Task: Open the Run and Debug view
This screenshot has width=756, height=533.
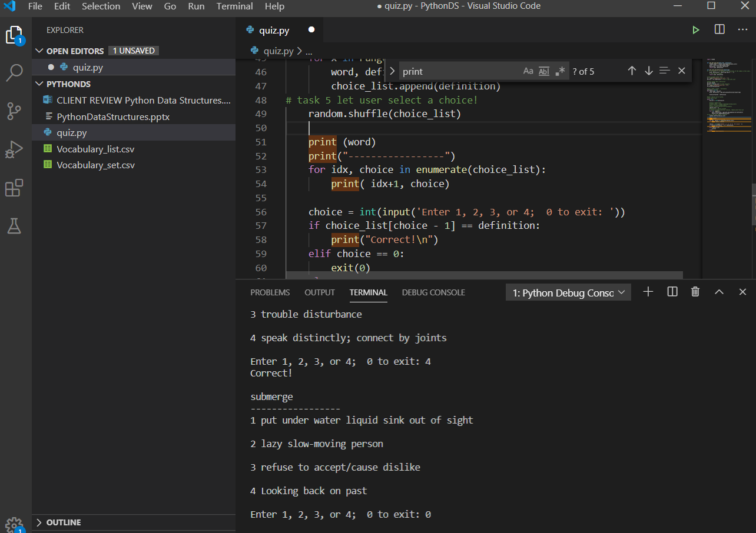Action: tap(14, 149)
